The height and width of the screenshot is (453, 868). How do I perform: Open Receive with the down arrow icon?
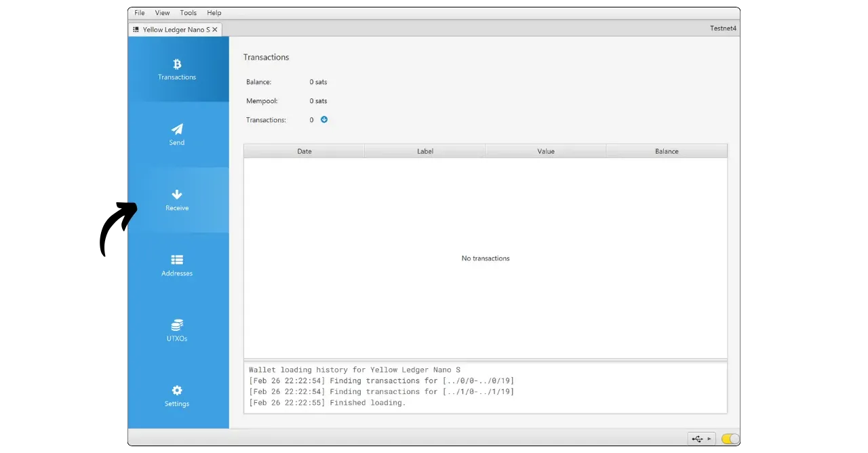point(177,195)
